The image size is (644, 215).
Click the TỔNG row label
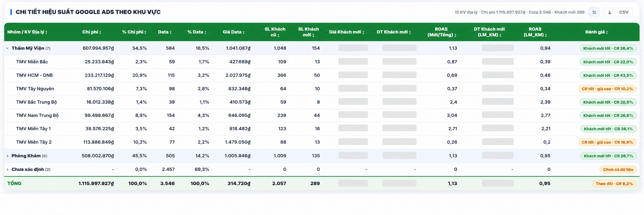[14, 184]
